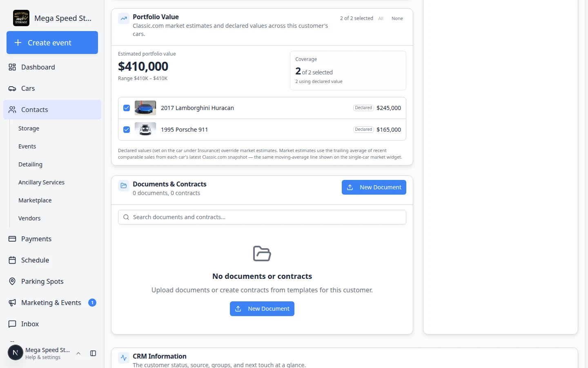Select All cars in portfolio
588x368 pixels.
tap(381, 18)
